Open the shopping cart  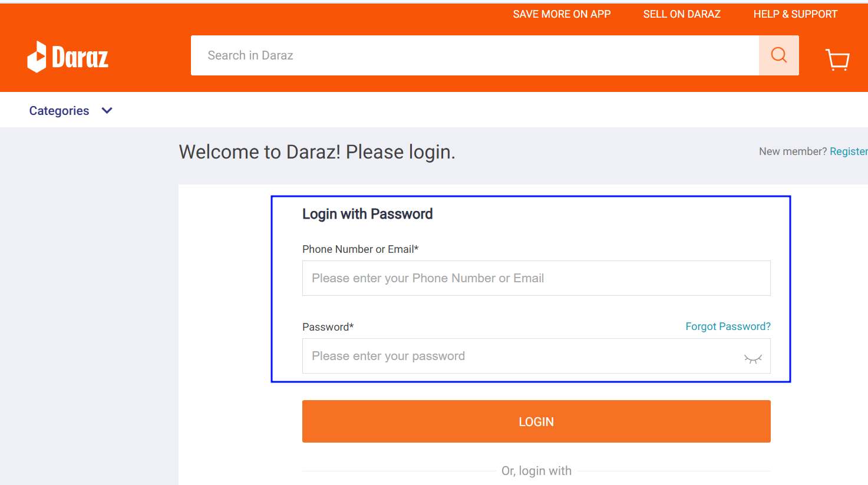837,59
